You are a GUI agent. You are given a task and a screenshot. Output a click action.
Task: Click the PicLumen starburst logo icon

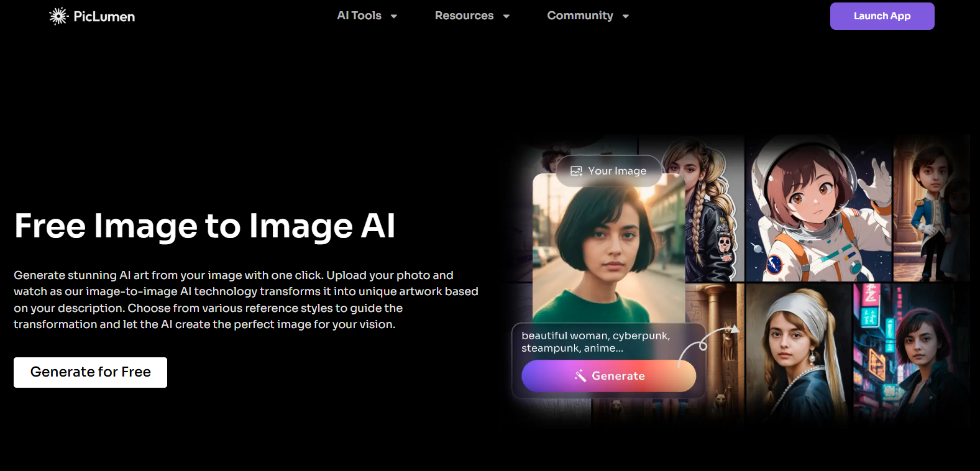point(58,16)
